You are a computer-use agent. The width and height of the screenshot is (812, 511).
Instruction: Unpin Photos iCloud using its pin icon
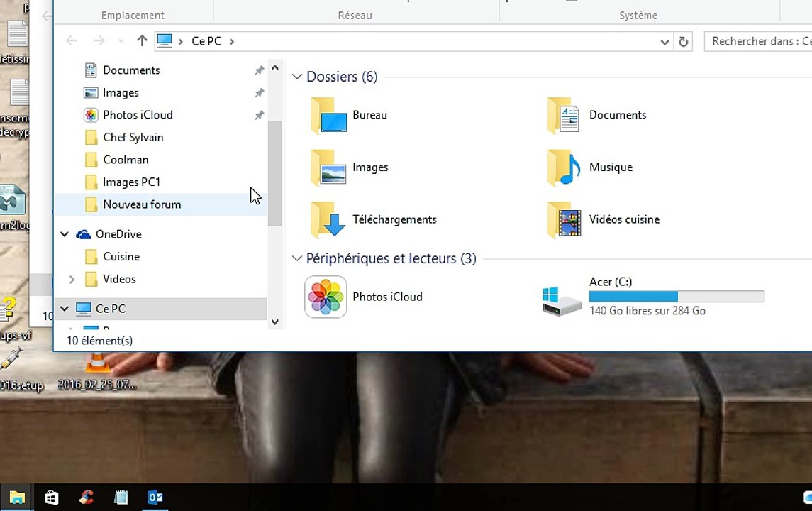click(x=259, y=115)
